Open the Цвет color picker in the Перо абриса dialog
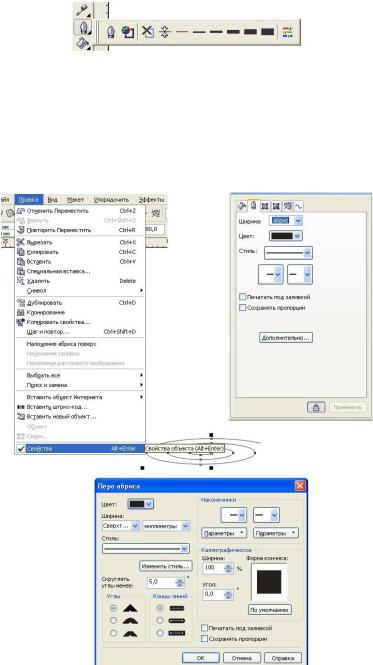 click(140, 504)
